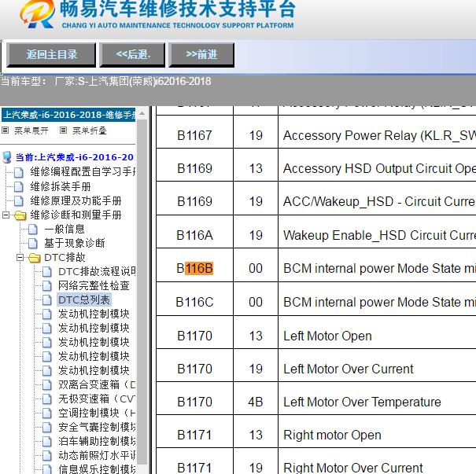
Task: Open 无极变速箱 (CVT) tree item
Action: 97,399
